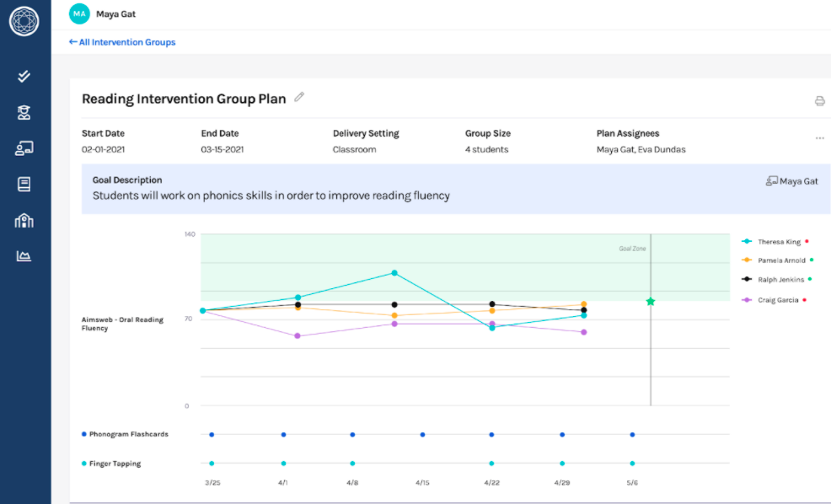Edit the plan title with the pencil icon
Image resolution: width=831 pixels, height=504 pixels.
tap(299, 98)
